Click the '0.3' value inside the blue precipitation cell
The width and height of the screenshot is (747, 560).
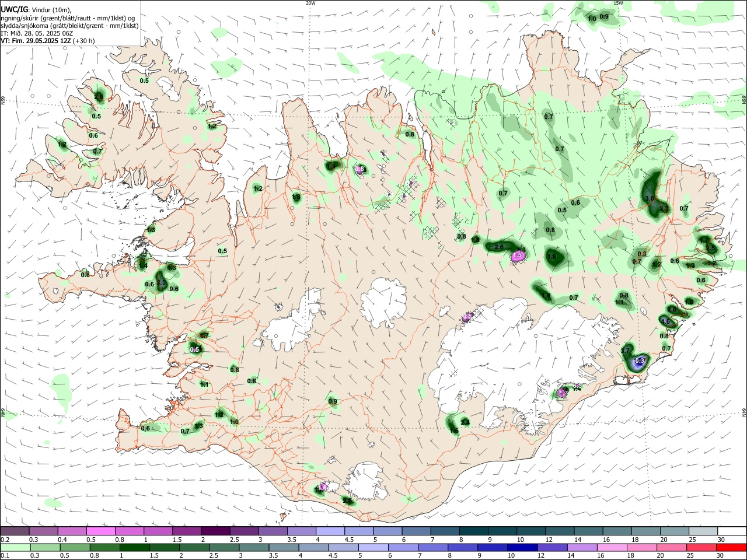[640, 360]
